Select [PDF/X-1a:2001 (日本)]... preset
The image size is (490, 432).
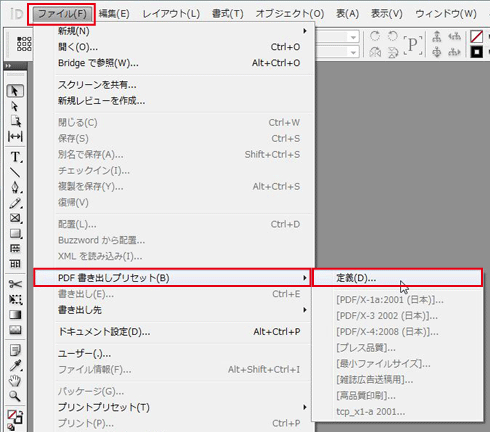pyautogui.click(x=397, y=300)
